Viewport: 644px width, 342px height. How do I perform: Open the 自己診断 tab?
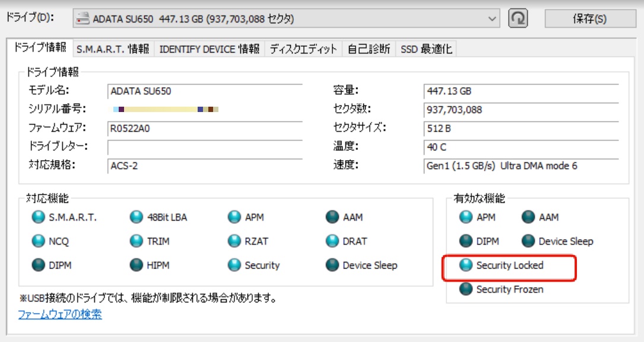point(369,49)
